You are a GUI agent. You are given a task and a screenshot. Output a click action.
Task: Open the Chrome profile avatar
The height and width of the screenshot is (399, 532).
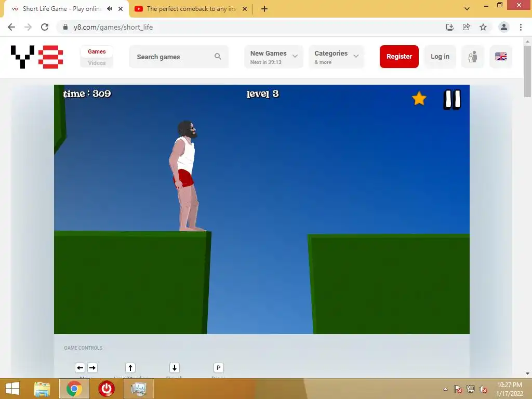[504, 27]
